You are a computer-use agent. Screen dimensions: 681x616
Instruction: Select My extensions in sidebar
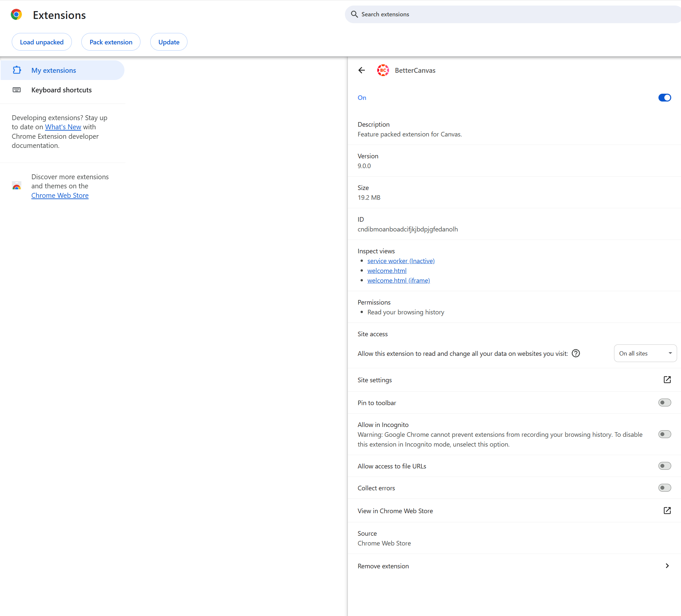(62, 70)
